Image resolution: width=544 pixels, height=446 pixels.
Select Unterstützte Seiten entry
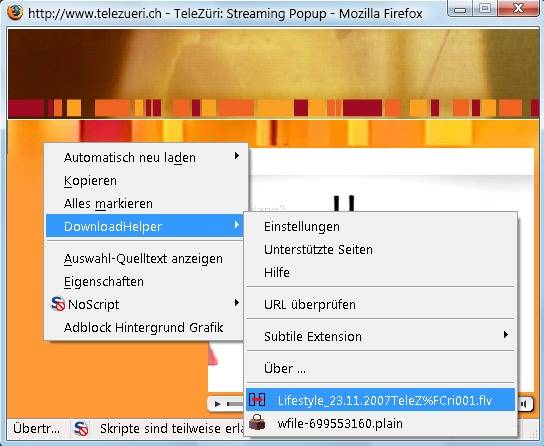[380, 249]
